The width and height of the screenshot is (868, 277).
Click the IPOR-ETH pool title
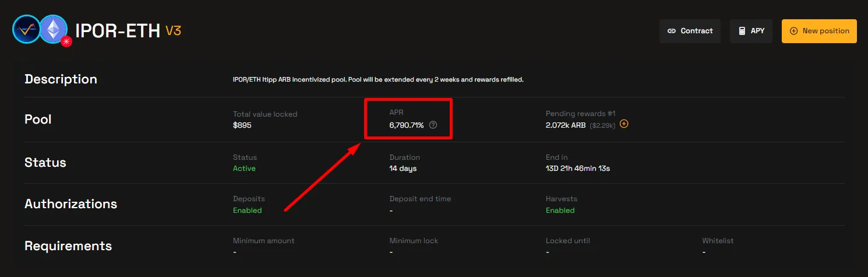pos(118,31)
